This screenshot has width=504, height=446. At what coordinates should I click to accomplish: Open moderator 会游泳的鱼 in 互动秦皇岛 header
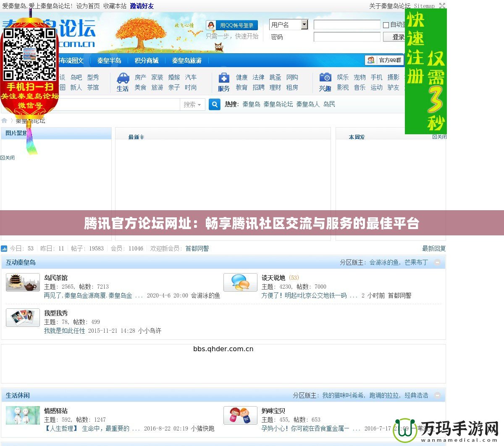pyautogui.click(x=384, y=262)
